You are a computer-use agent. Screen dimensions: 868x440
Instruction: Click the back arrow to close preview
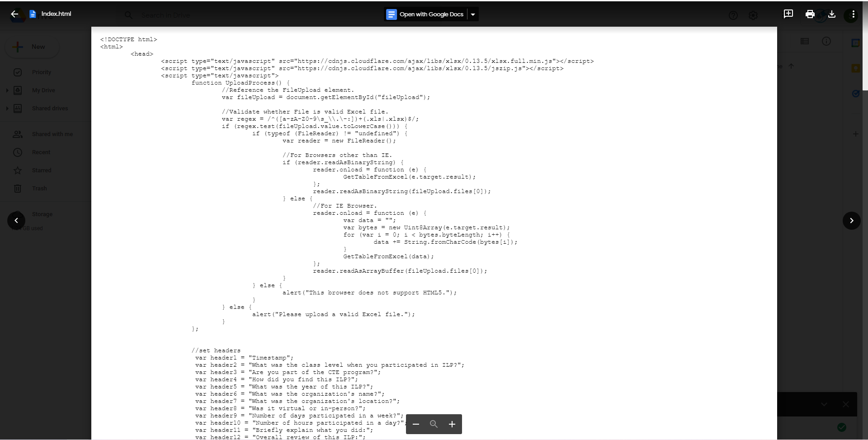click(14, 14)
